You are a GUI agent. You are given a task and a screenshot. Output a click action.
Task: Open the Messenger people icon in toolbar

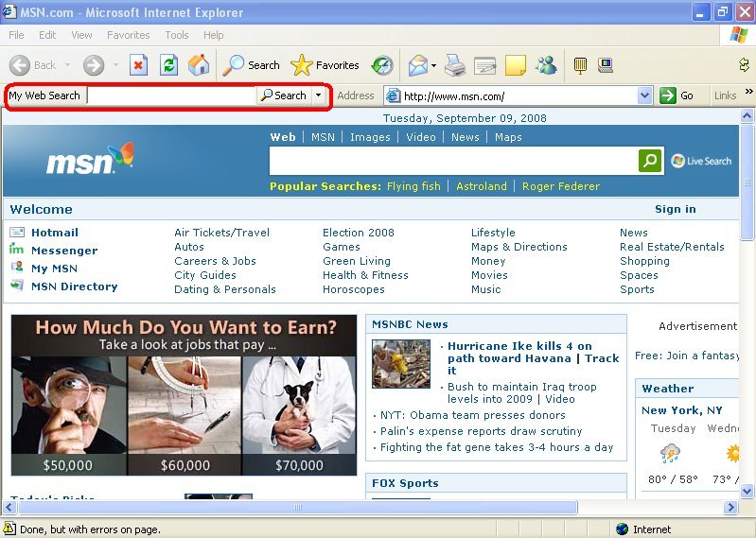pos(546,65)
